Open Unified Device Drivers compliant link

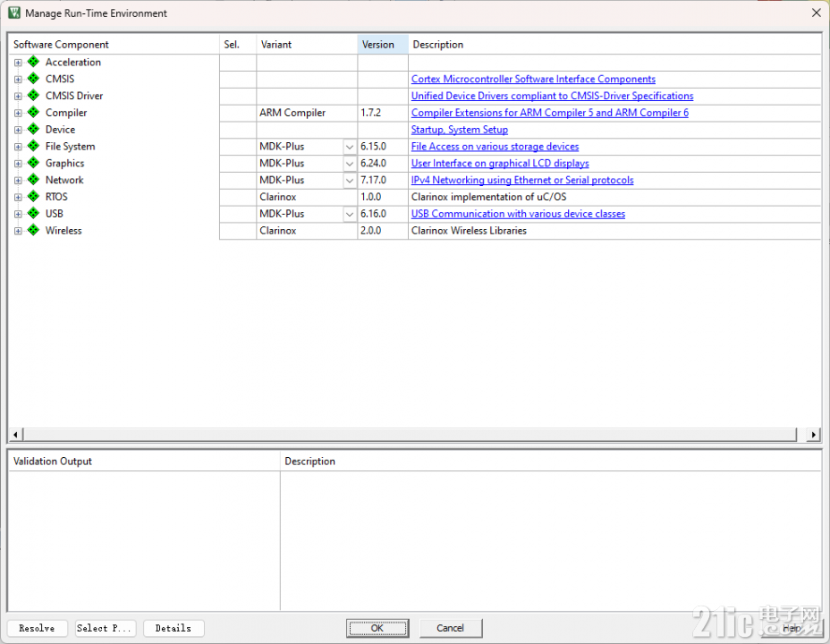click(552, 96)
